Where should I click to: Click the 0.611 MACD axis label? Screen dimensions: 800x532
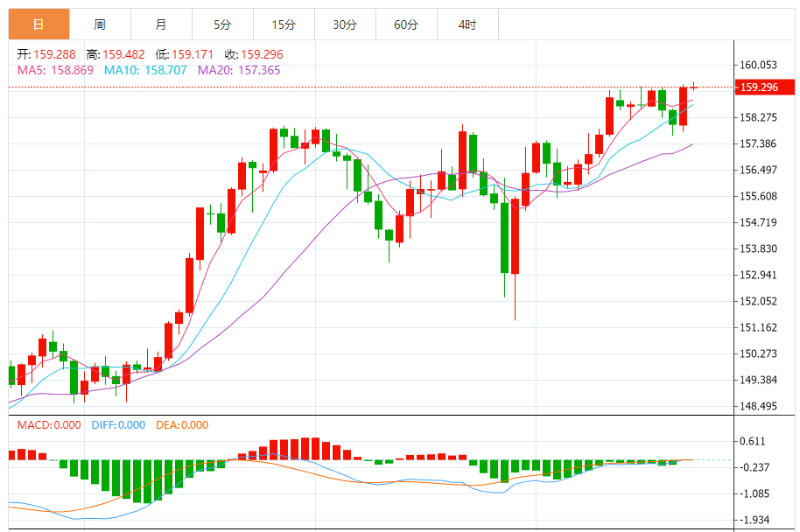click(x=753, y=441)
